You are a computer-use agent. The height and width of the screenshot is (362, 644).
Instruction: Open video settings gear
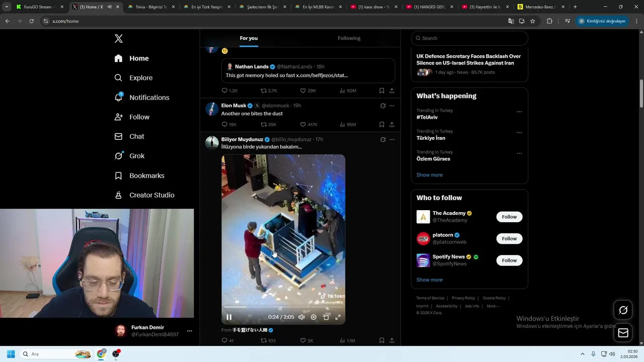[313, 317]
